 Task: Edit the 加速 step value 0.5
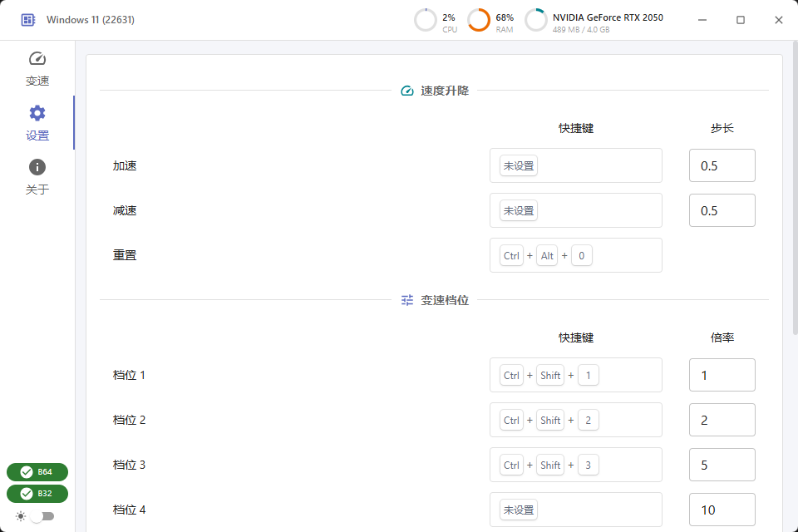(x=722, y=165)
